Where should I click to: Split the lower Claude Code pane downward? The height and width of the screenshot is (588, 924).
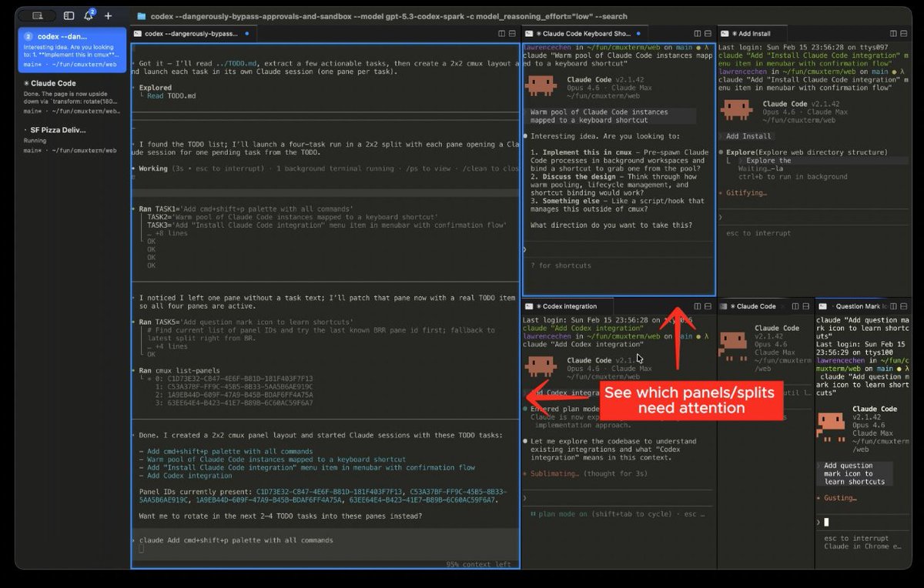click(x=806, y=306)
